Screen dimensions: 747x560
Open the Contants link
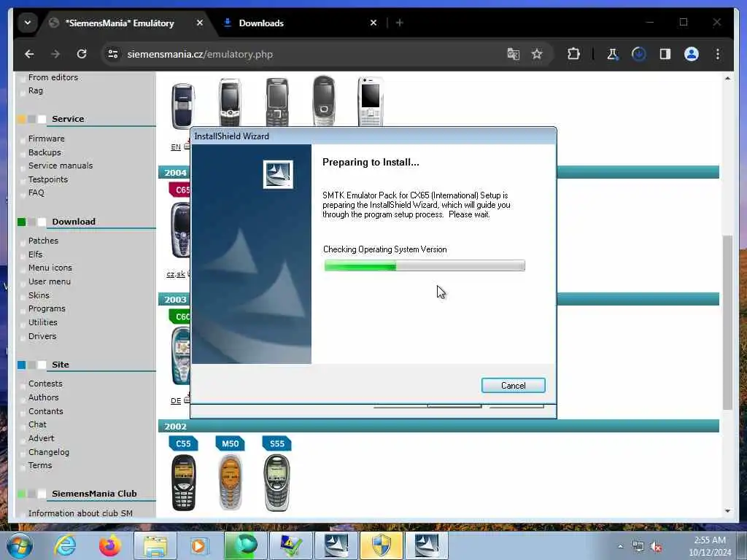click(x=46, y=411)
